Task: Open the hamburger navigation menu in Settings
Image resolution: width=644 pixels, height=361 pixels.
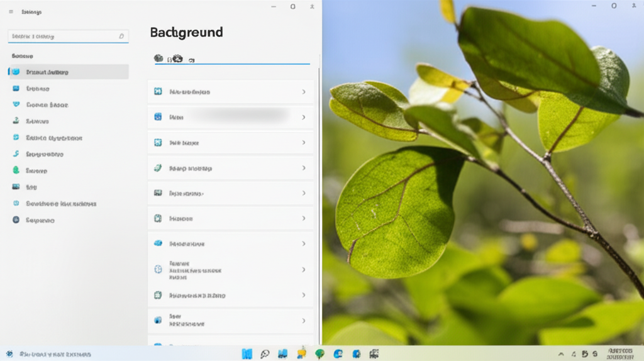Action: click(11, 11)
